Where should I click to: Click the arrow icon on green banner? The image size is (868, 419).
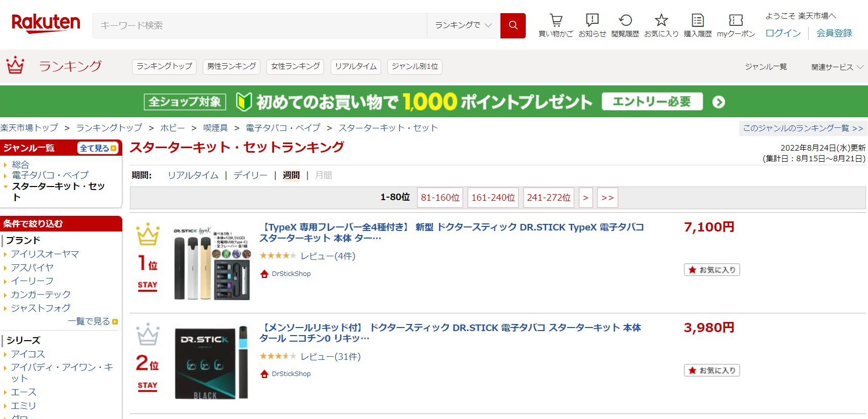point(718,102)
